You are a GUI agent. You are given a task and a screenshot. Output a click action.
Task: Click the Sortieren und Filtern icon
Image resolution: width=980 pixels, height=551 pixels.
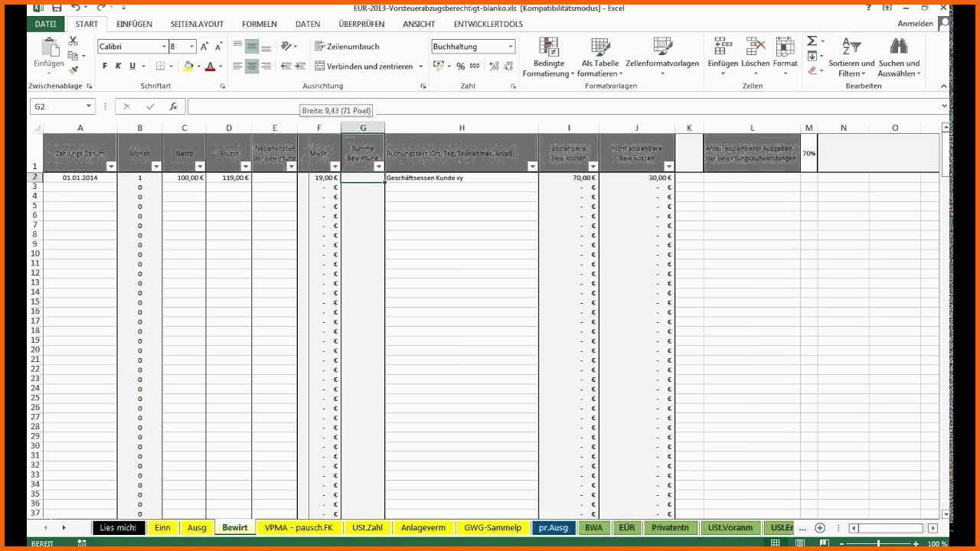click(x=851, y=57)
